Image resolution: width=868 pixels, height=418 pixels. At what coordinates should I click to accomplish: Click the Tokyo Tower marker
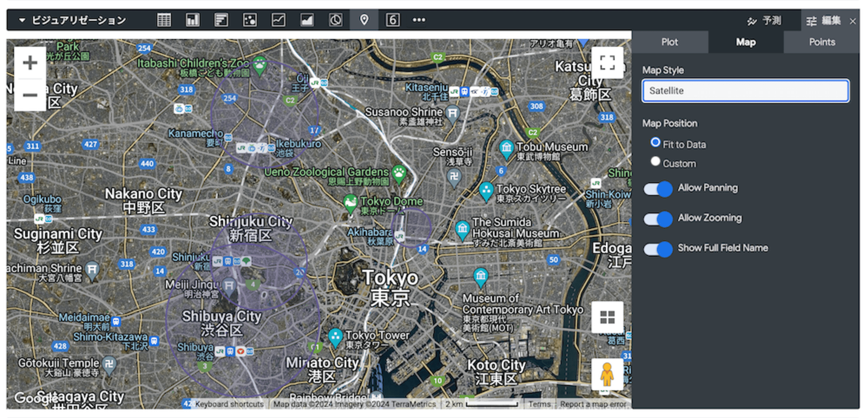pyautogui.click(x=335, y=337)
